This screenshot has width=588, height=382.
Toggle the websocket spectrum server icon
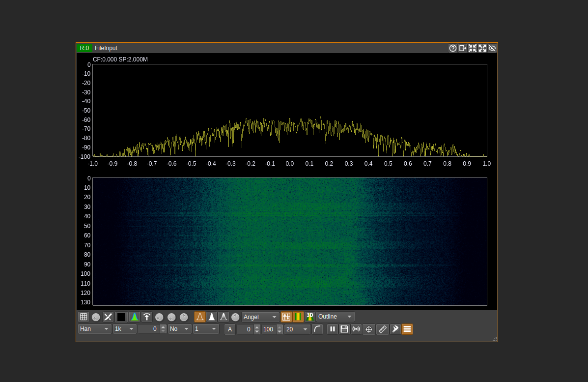(x=356, y=329)
